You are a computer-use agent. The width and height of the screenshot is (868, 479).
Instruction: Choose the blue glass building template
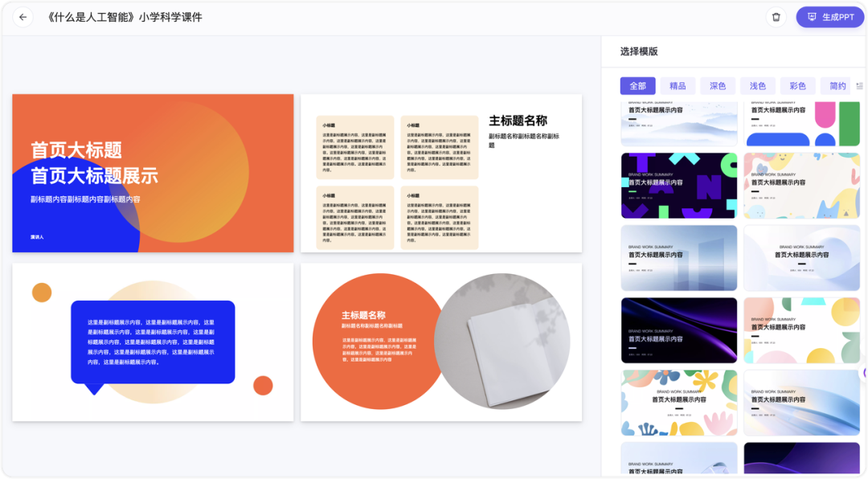point(679,258)
